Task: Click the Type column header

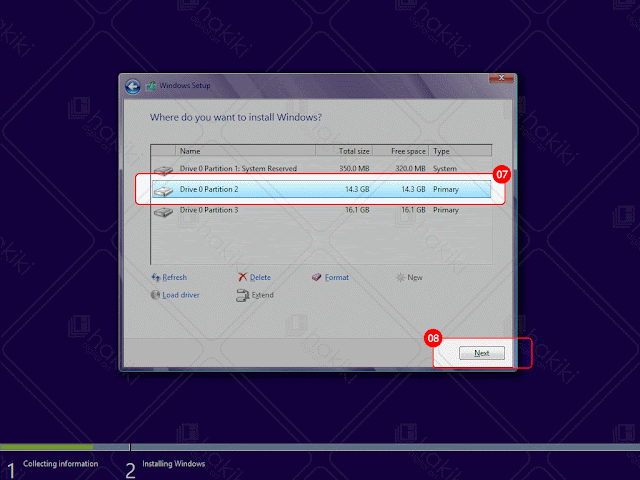Action: pyautogui.click(x=460, y=151)
